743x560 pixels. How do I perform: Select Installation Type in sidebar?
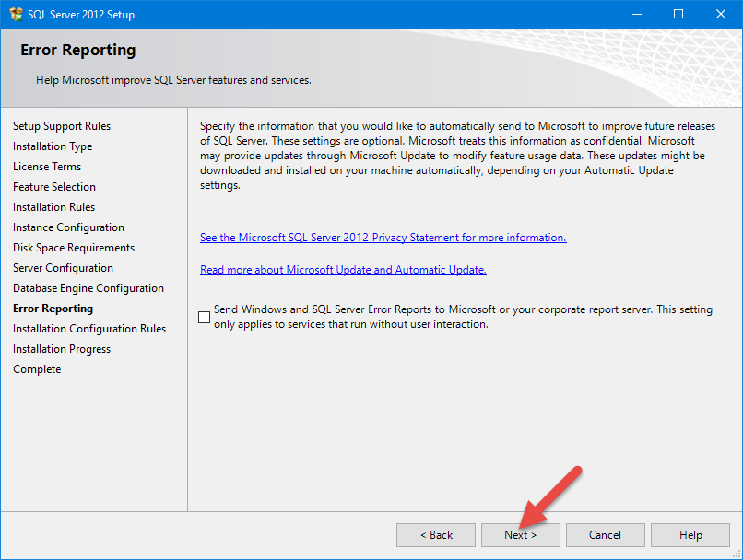(x=53, y=146)
